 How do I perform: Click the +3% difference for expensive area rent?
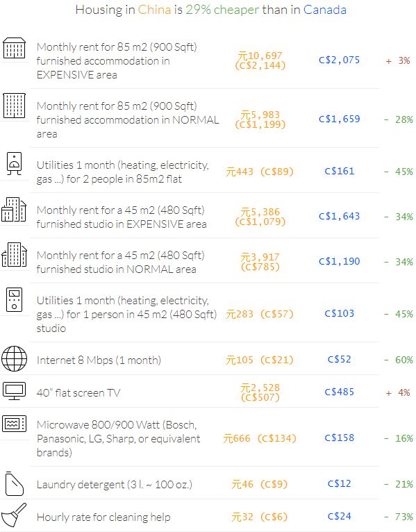(398, 60)
